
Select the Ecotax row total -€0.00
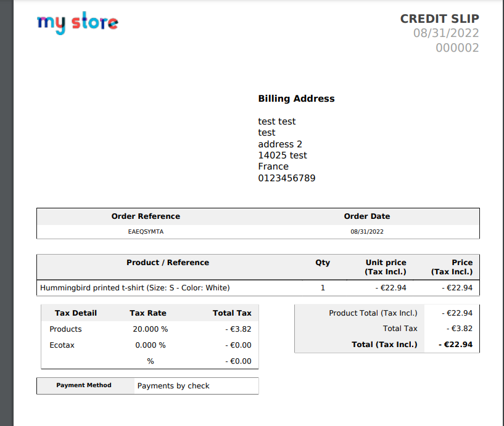[239, 345]
